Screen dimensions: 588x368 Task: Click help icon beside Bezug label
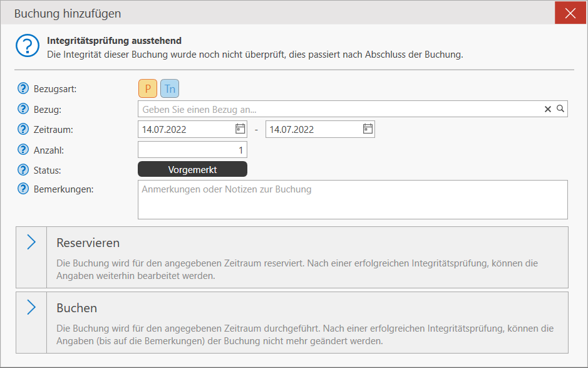pyautogui.click(x=23, y=109)
